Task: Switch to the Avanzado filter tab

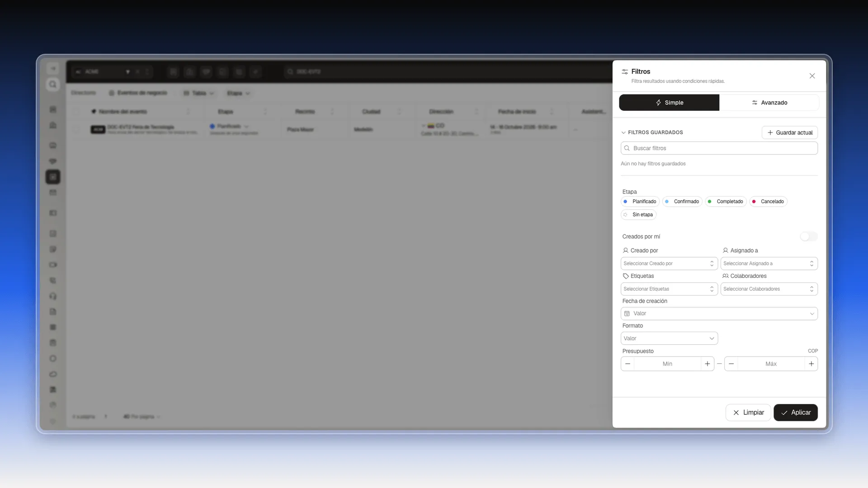Action: tap(769, 103)
